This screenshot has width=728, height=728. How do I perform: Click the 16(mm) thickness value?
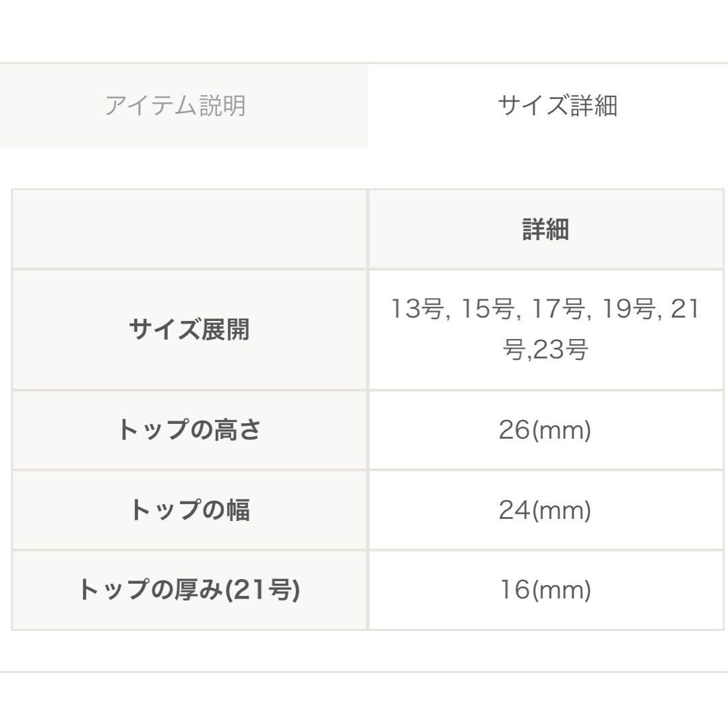point(545,590)
